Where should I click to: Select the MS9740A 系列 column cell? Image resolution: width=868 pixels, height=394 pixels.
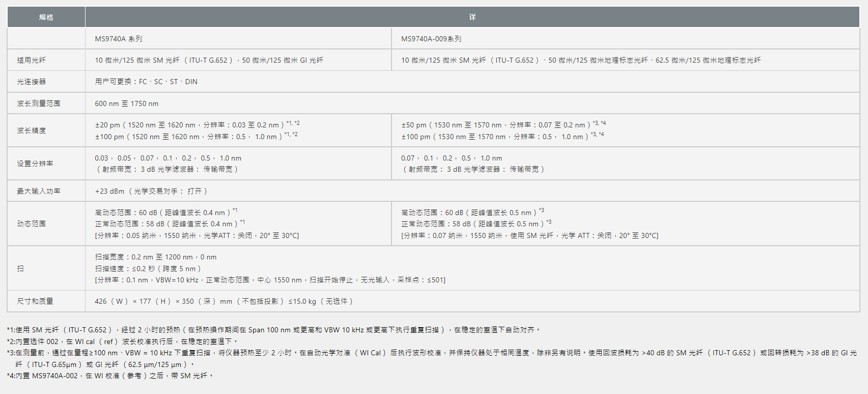point(119,39)
